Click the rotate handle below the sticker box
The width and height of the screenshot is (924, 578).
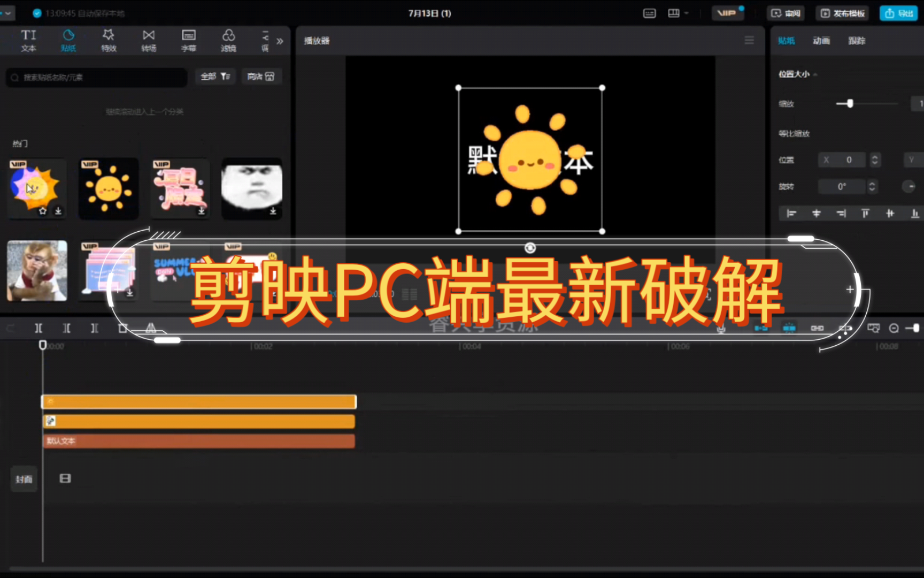pyautogui.click(x=530, y=248)
